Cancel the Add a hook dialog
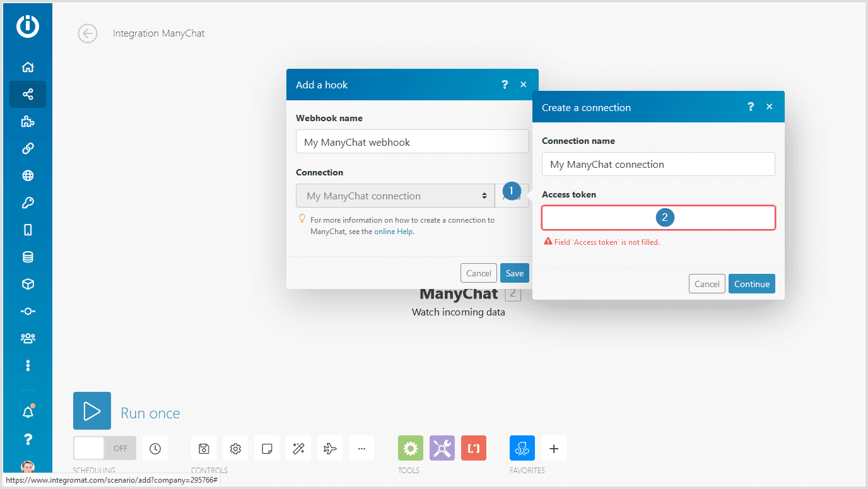The height and width of the screenshot is (489, 868). pos(479,273)
